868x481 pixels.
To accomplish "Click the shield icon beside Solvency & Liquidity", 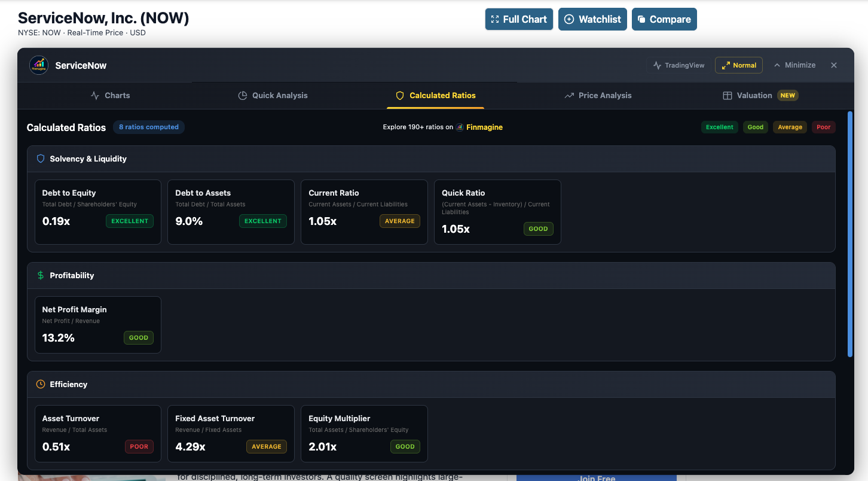I will tap(41, 159).
